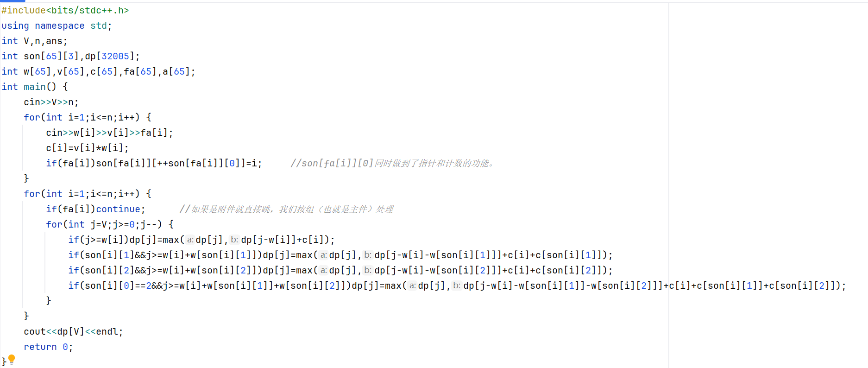The height and width of the screenshot is (368, 868).
Task: Click the continue keyword
Action: tap(118, 209)
